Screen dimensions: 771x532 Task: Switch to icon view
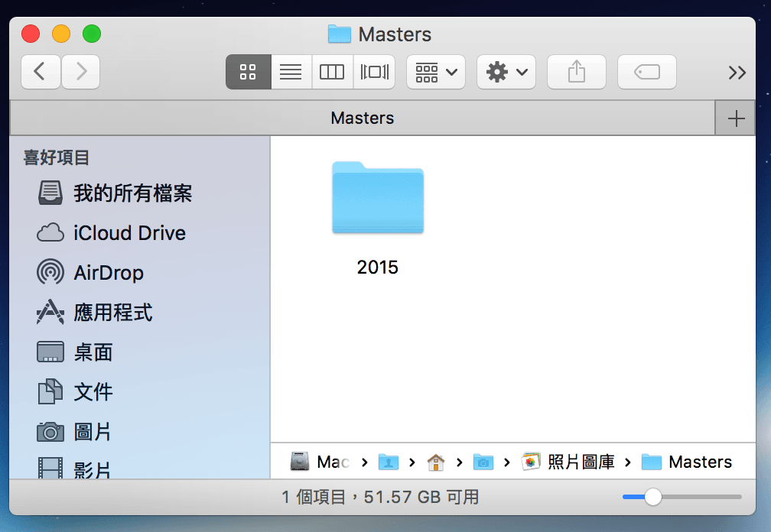point(249,72)
